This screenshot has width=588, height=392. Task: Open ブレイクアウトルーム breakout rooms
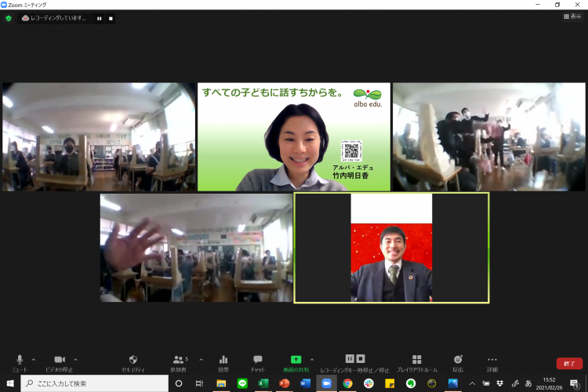tap(417, 364)
